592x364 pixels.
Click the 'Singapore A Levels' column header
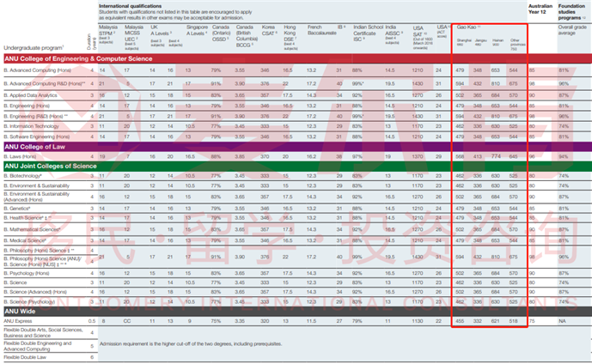point(197,30)
